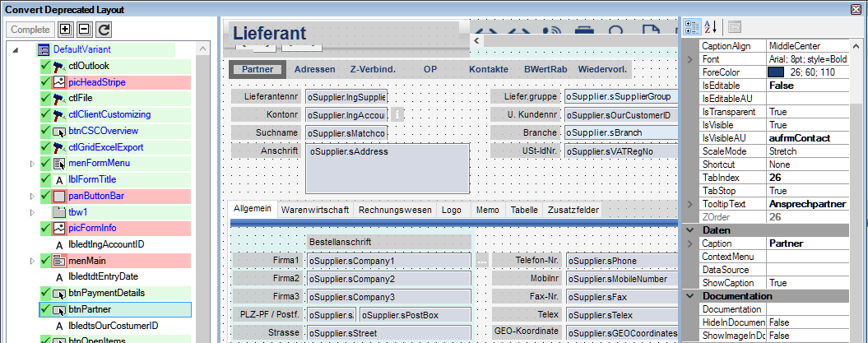
Task: Click the expand-all plus icon above the tree
Action: click(65, 30)
